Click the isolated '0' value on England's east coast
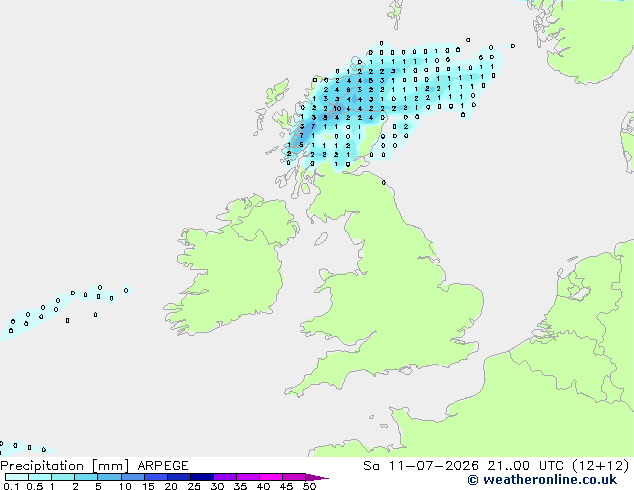Image resolution: width=634 pixels, height=490 pixels. point(384,183)
